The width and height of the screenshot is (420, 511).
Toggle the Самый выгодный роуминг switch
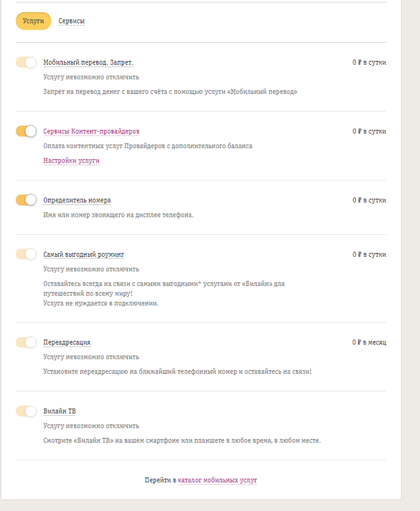[26, 254]
